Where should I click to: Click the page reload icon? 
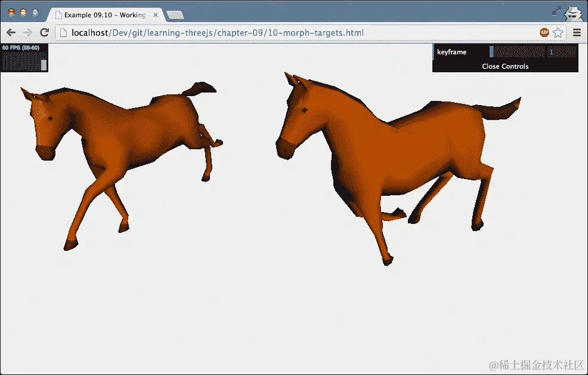[x=44, y=33]
